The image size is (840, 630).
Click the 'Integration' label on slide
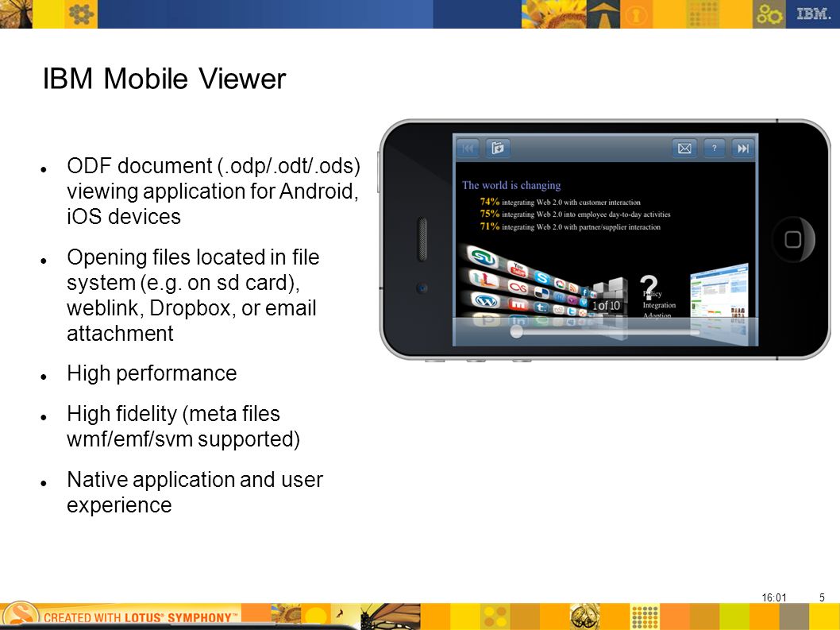click(x=660, y=305)
